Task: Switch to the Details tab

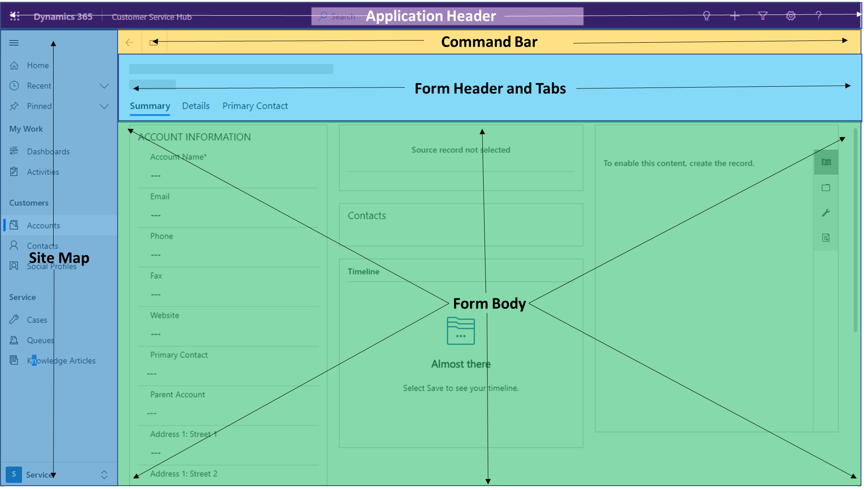Action: pos(196,105)
